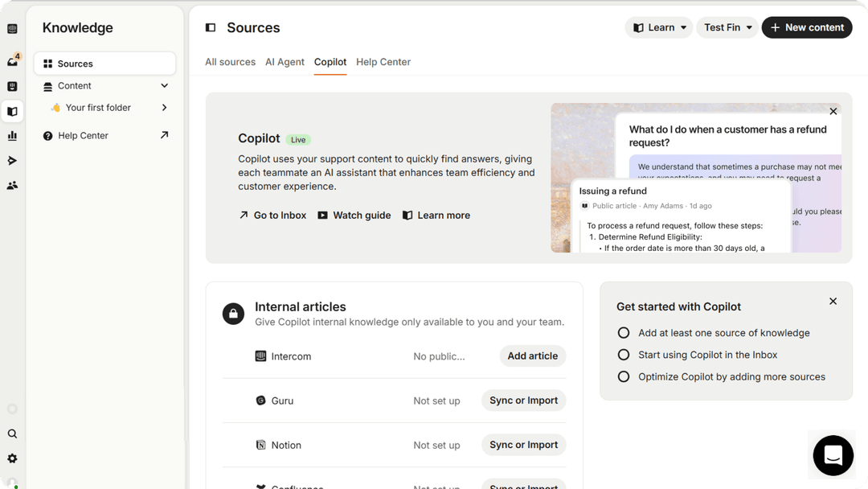Switch to the Help Center tab
This screenshot has width=868, height=489.
coord(383,62)
